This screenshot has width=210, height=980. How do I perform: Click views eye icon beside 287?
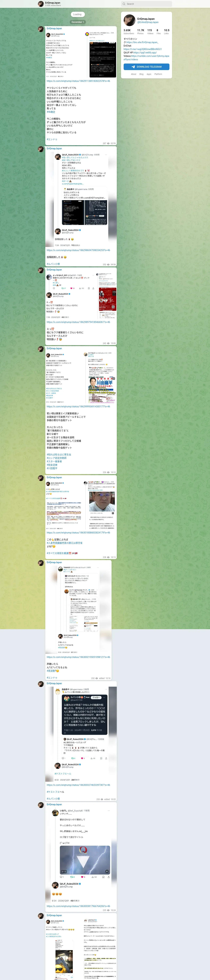[109, 143]
